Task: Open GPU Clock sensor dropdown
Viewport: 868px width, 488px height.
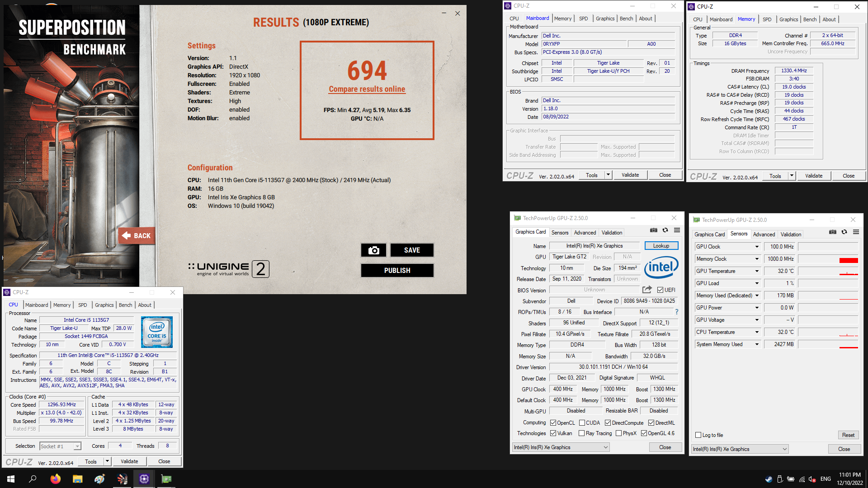Action: 757,247
